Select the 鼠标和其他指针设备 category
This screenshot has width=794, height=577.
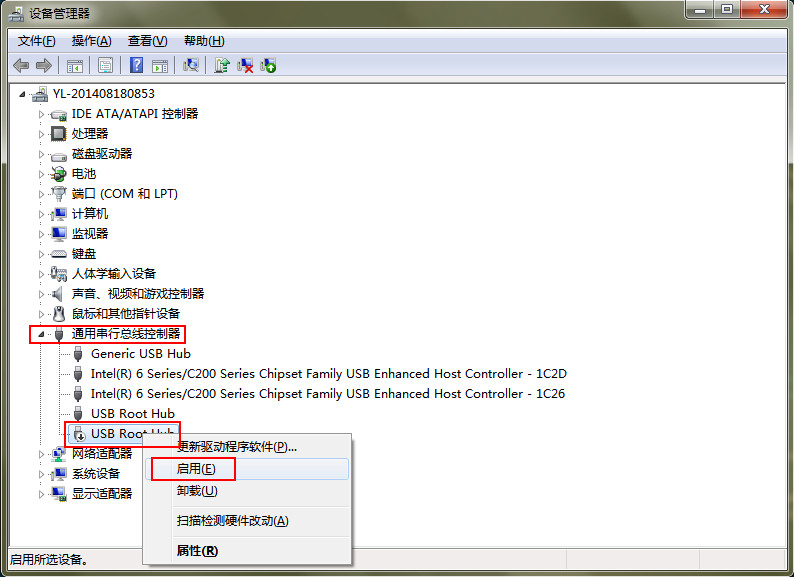coord(126,314)
